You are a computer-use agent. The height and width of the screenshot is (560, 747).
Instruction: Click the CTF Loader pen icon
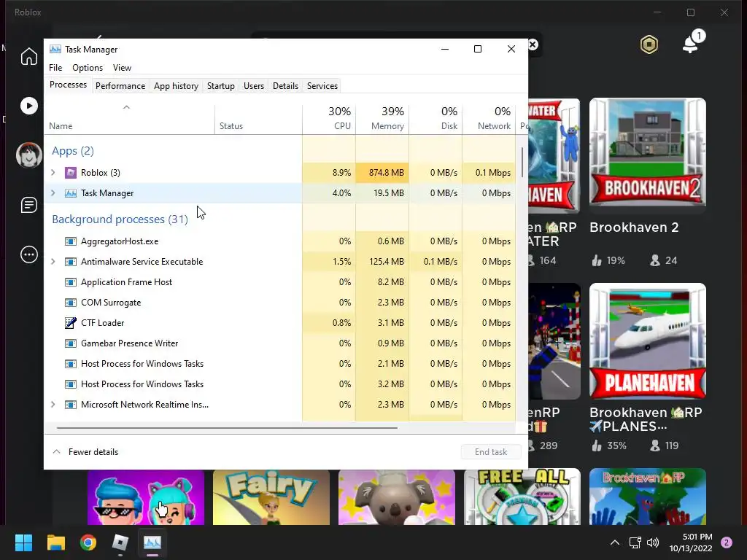point(71,323)
